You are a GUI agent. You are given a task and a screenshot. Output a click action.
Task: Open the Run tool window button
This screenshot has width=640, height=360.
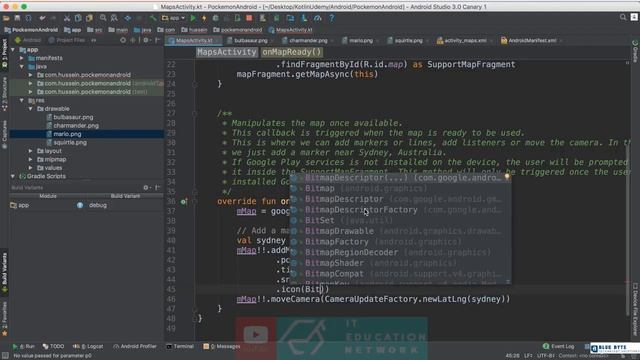23,346
